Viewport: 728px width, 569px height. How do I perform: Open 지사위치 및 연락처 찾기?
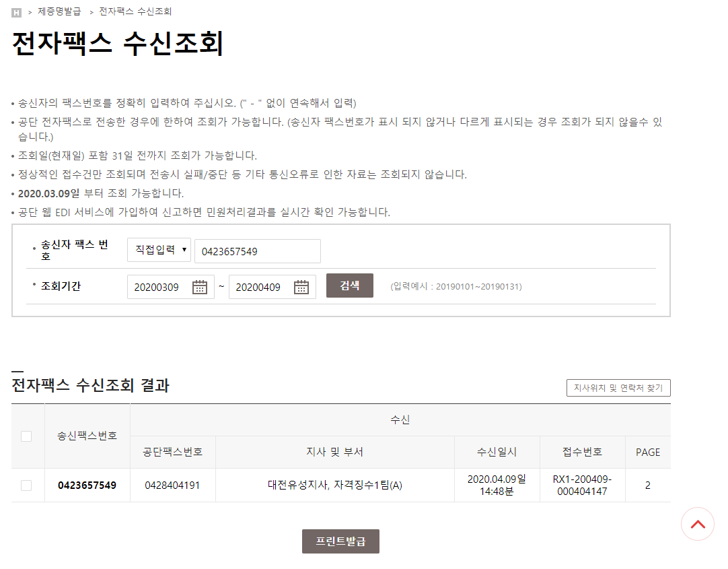click(x=618, y=388)
